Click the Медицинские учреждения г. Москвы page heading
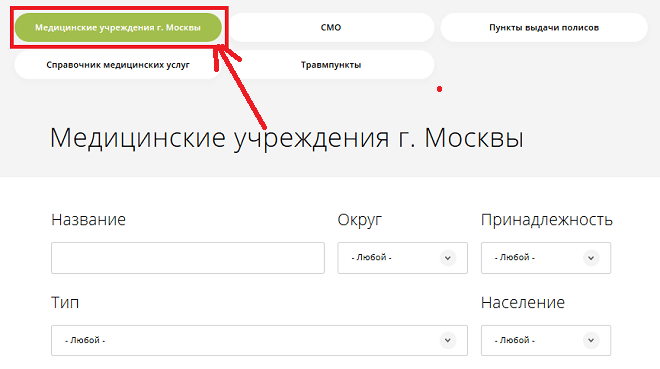Viewport: 660px width, 369px height. click(x=287, y=138)
